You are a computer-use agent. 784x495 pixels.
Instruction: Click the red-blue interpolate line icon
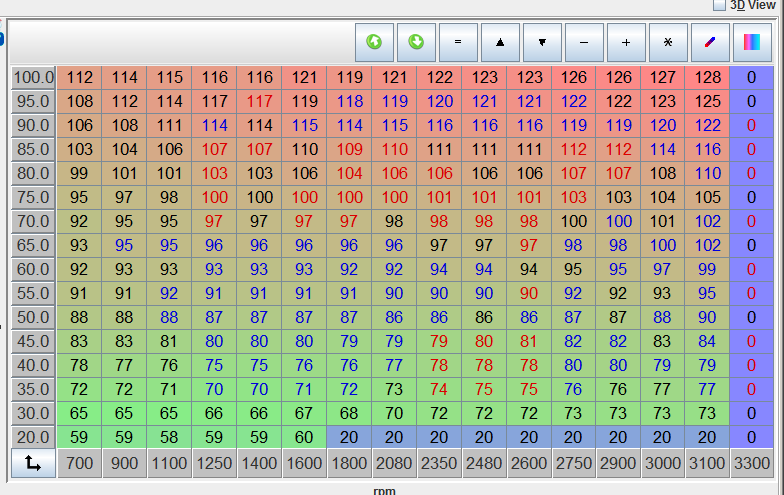[x=709, y=43]
